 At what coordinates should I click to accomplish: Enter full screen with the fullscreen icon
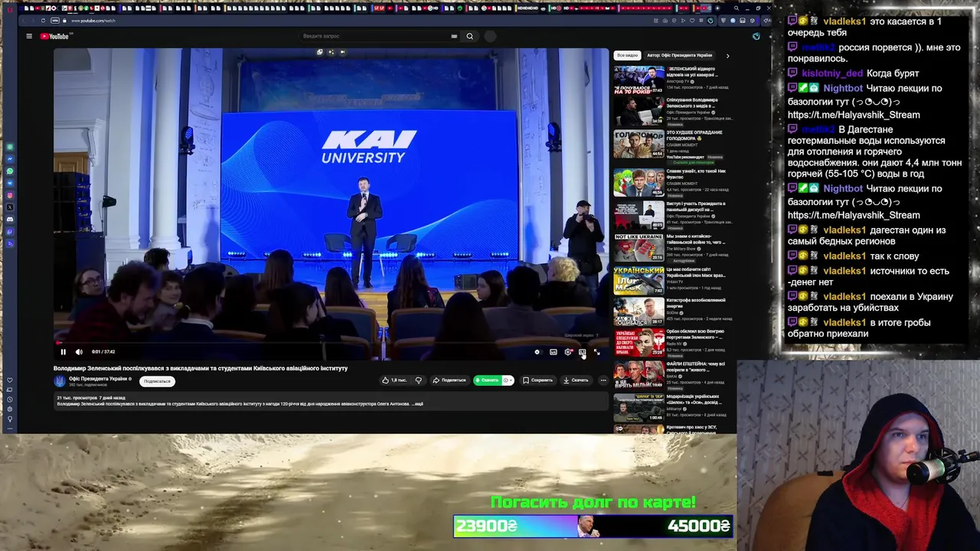point(597,352)
